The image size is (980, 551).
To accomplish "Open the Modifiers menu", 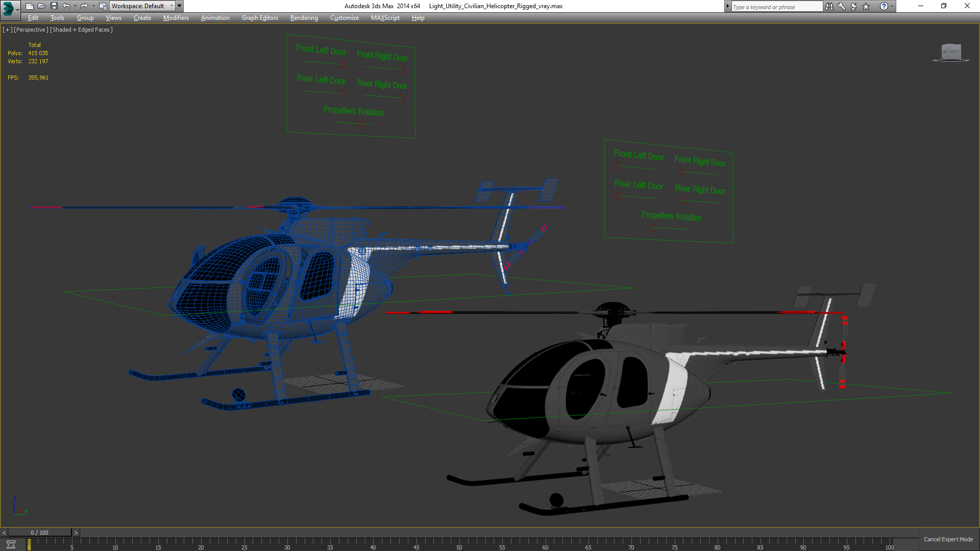I will pos(176,18).
